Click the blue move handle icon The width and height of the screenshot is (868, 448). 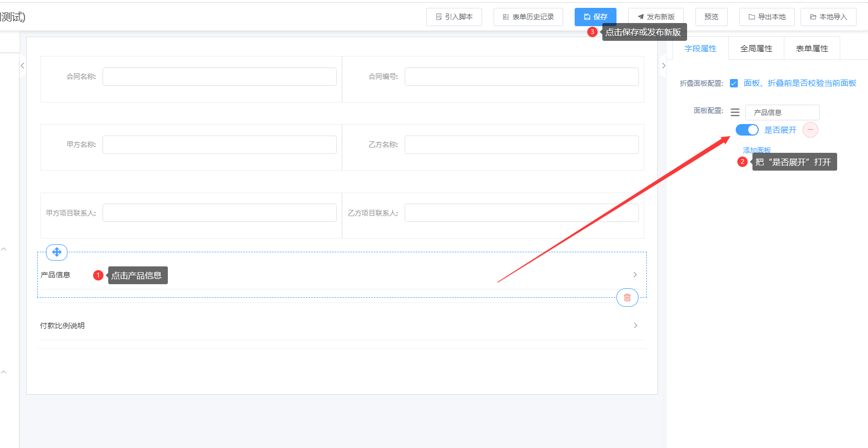click(57, 252)
